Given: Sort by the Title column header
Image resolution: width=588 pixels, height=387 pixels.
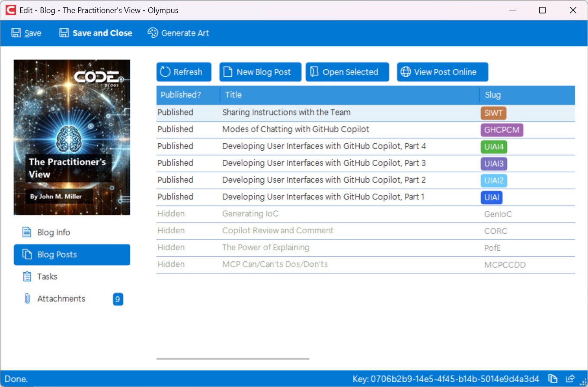Looking at the screenshot, I should (350, 95).
